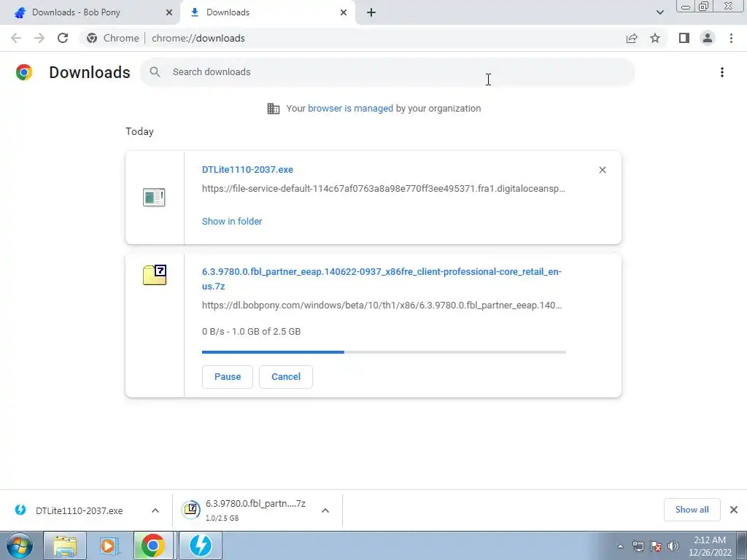Click the DTLite1110-2037.exe file icon
This screenshot has width=747, height=560.
154,197
